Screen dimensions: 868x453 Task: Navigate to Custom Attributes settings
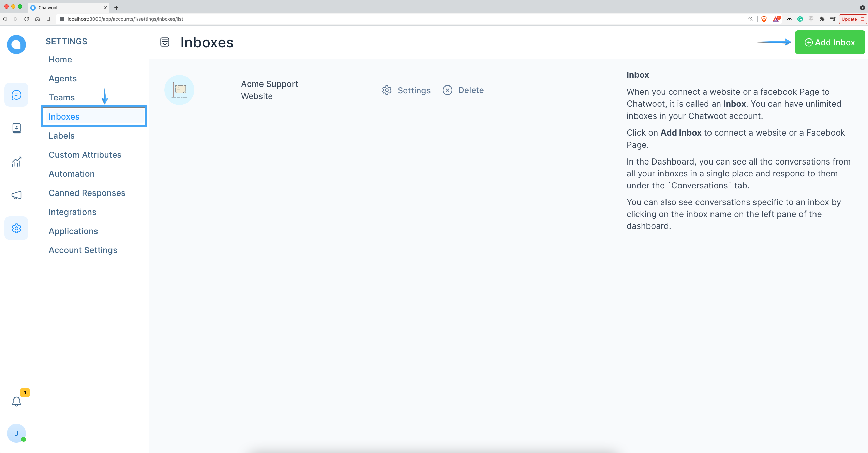(x=85, y=154)
